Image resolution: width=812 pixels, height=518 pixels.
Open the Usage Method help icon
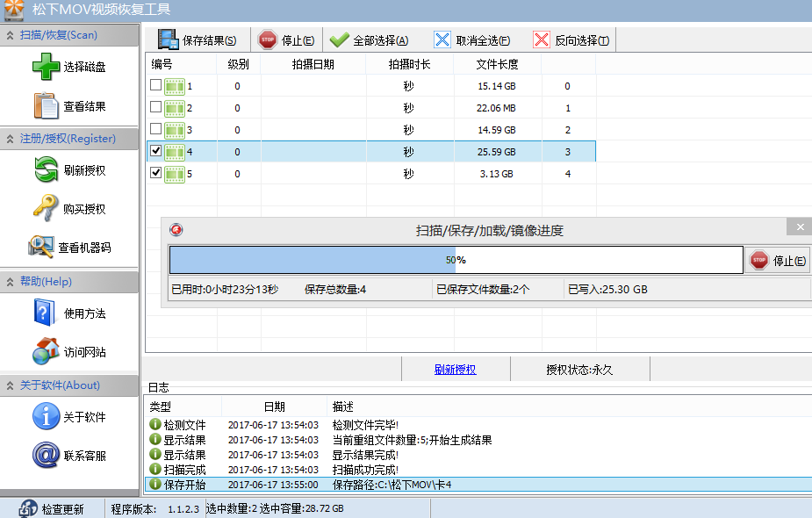coord(46,313)
